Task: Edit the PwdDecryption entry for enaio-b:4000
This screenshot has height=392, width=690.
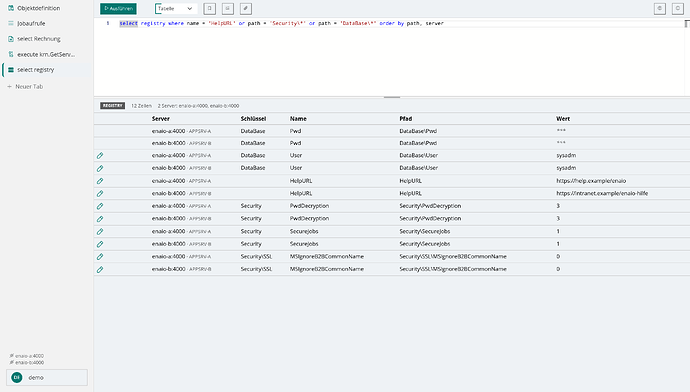Action: (x=100, y=219)
